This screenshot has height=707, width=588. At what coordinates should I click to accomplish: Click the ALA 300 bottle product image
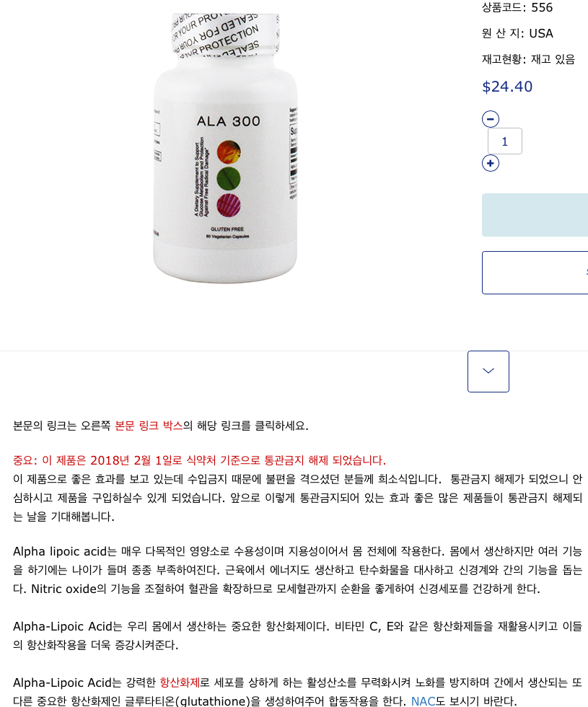[225, 148]
